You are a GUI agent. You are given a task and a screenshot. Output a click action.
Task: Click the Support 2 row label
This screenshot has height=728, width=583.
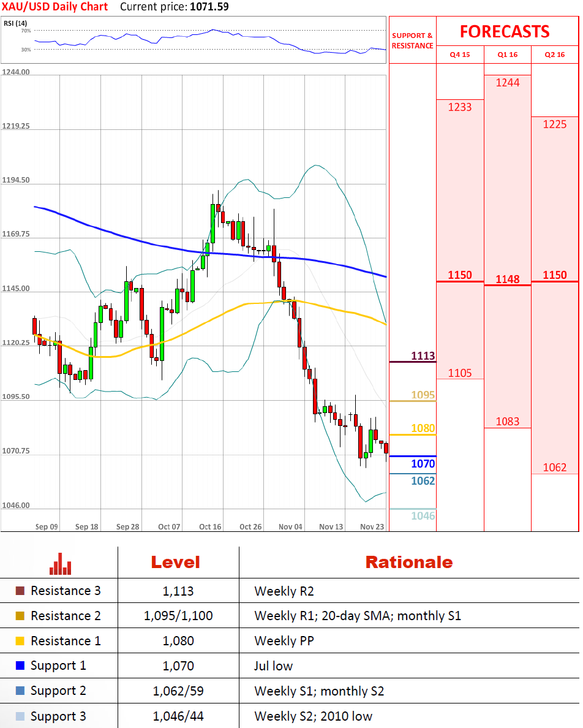[x=58, y=691]
